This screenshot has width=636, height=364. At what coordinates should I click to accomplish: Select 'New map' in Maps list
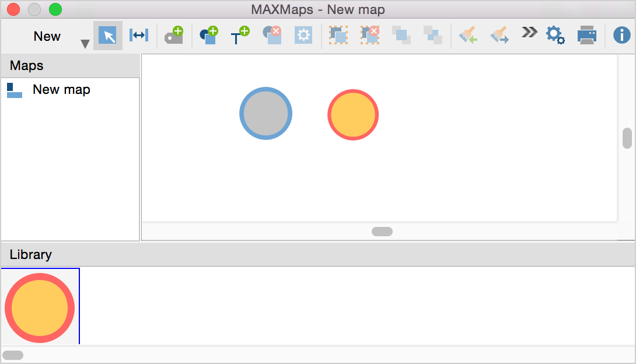[62, 90]
